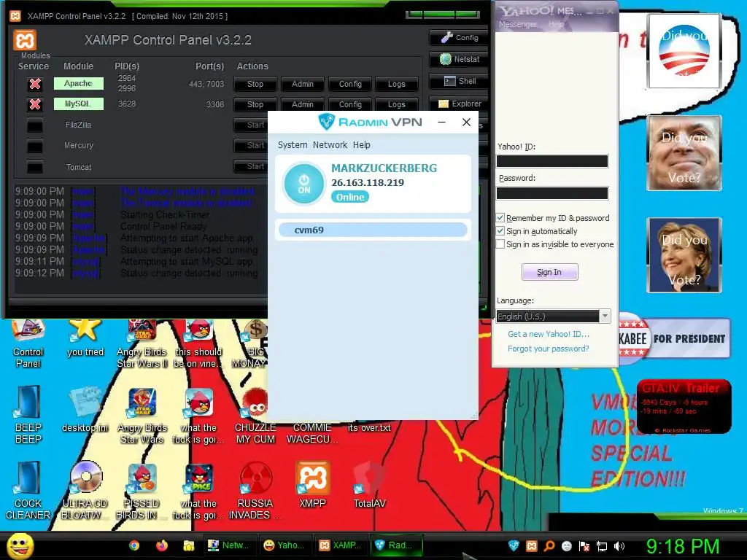Select the Angry Birds Star Wars II icon
747x560 pixels.
point(142,344)
